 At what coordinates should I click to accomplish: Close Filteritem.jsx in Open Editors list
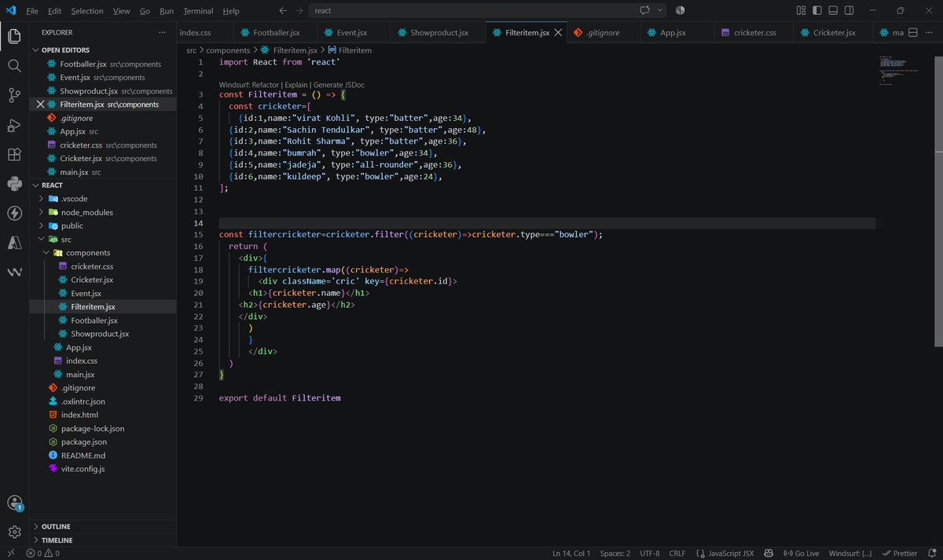41,104
